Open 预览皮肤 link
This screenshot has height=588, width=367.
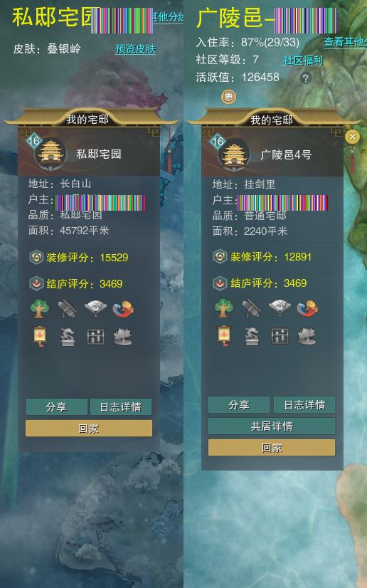135,49
